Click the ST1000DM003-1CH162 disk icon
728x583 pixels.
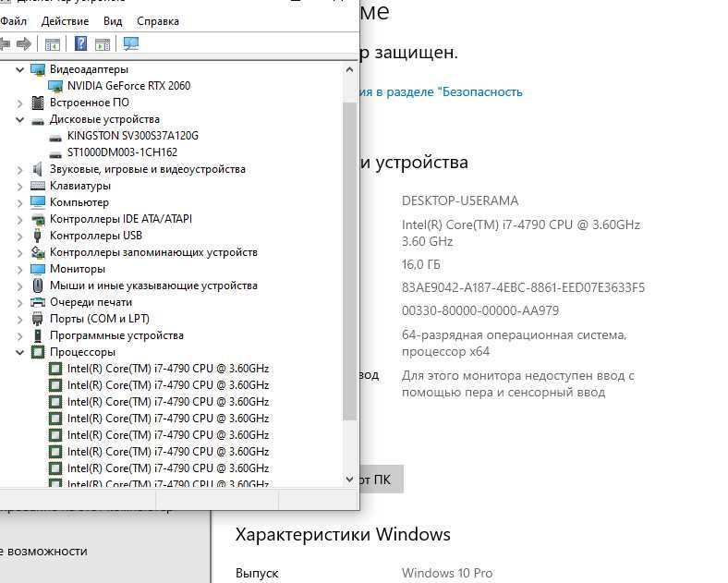click(x=55, y=154)
